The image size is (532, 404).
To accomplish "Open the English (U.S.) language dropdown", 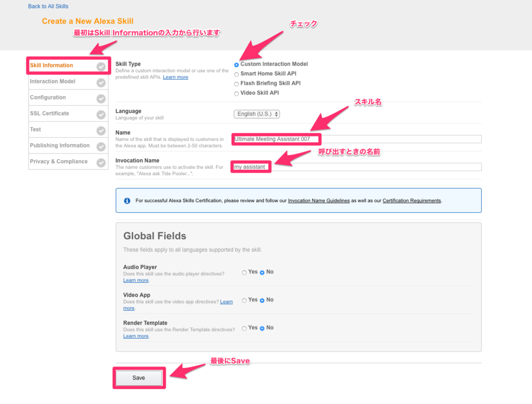I will tap(257, 114).
